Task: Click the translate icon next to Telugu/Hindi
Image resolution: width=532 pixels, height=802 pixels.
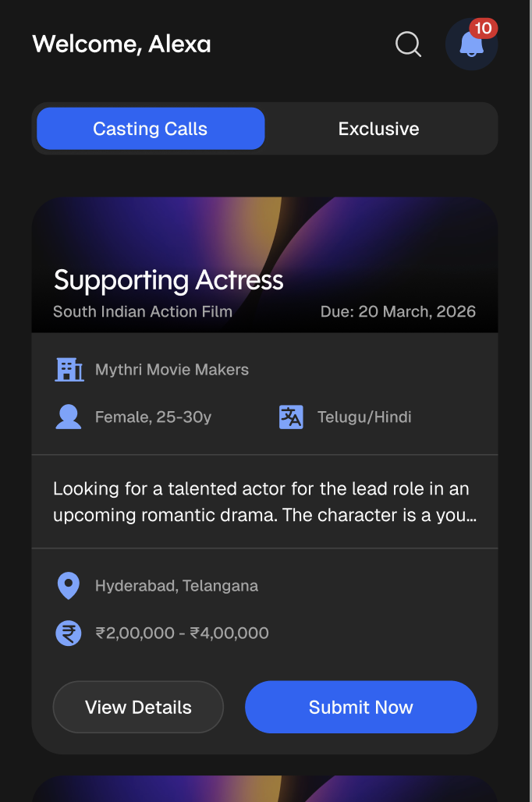Action: point(291,417)
